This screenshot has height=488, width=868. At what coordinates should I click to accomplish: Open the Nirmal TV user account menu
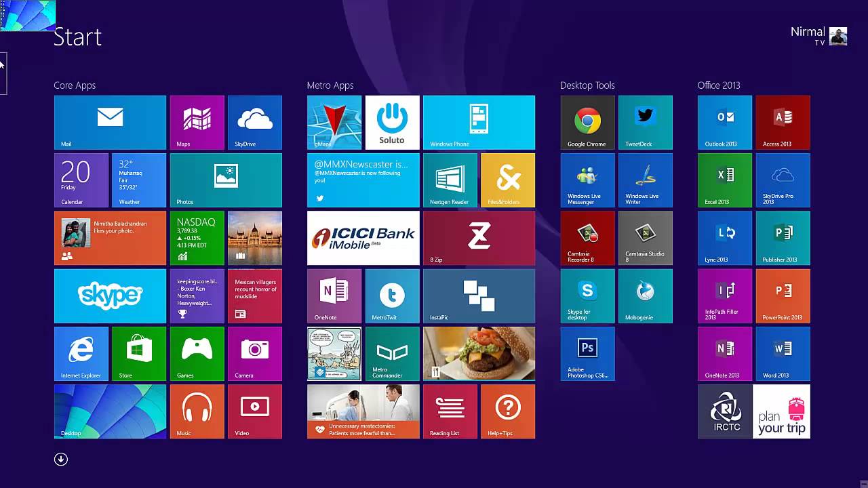point(819,36)
